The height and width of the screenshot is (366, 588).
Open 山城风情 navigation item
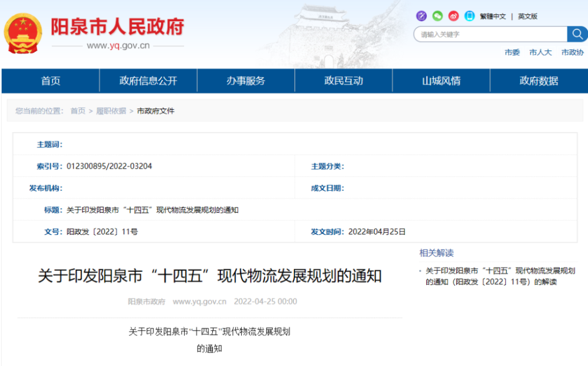click(441, 80)
